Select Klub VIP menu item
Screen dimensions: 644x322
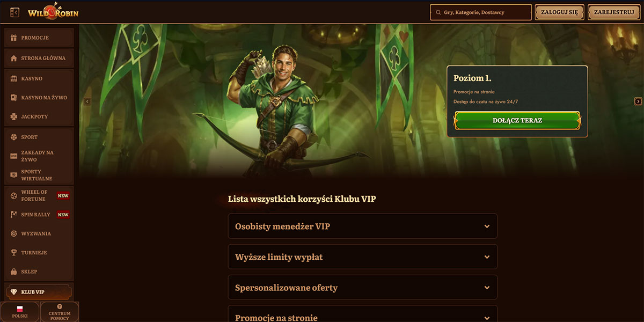coord(39,292)
